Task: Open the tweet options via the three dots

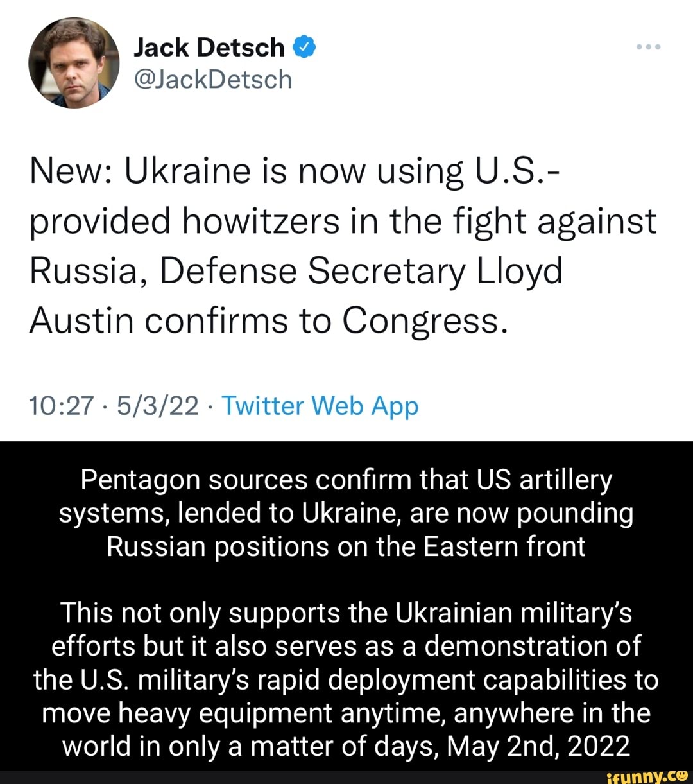Action: pyautogui.click(x=649, y=46)
